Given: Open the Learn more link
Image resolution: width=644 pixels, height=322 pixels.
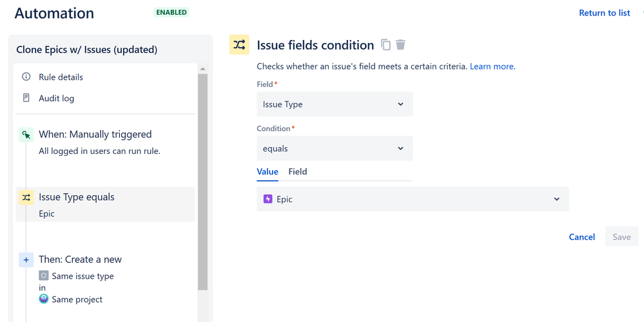Looking at the screenshot, I should (x=493, y=66).
